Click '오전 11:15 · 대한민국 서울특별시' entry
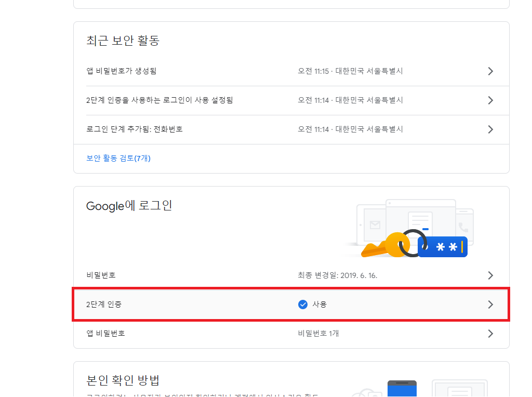Screen dimensions: 532x397 click(x=350, y=71)
